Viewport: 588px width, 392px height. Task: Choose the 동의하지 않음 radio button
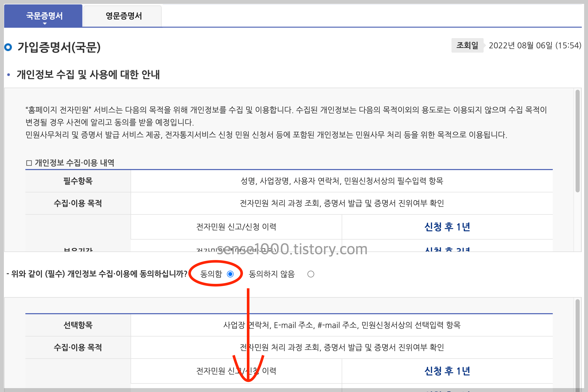click(x=311, y=274)
